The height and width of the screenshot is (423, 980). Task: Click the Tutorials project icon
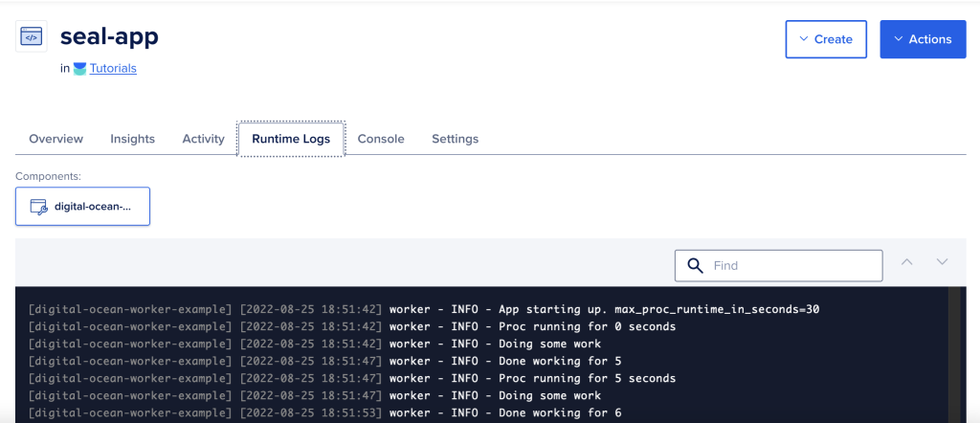tap(79, 69)
